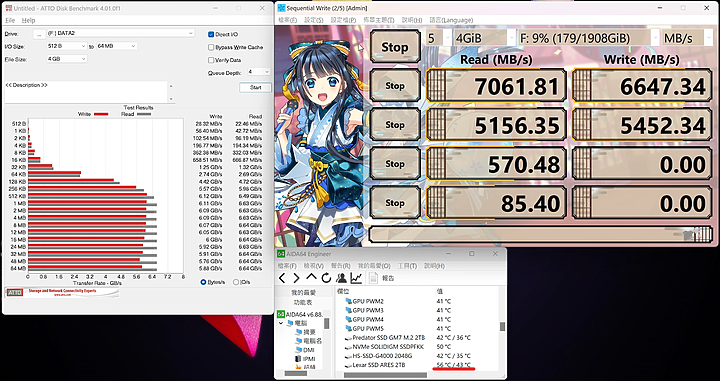Select the Bytes/s radio button
The width and height of the screenshot is (720, 381).
click(203, 282)
